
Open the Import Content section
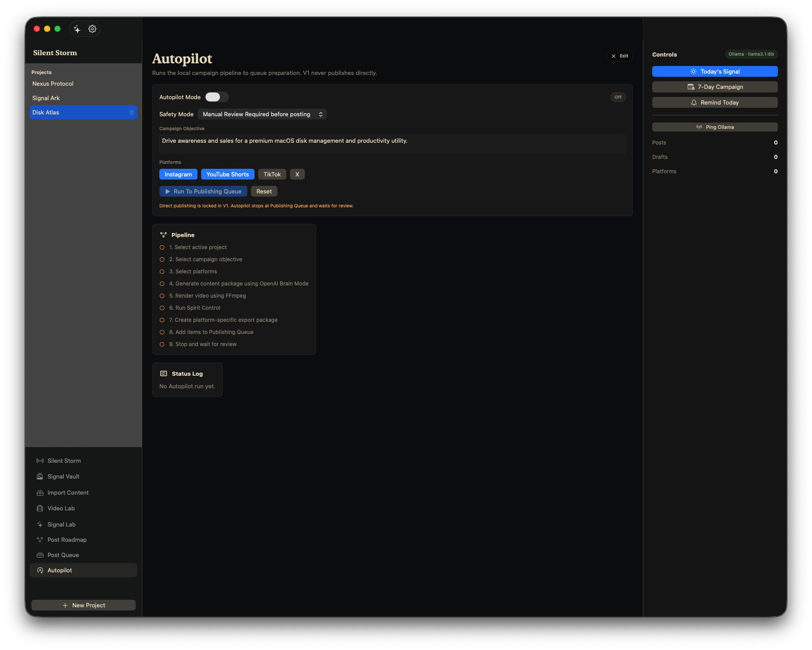(83, 493)
